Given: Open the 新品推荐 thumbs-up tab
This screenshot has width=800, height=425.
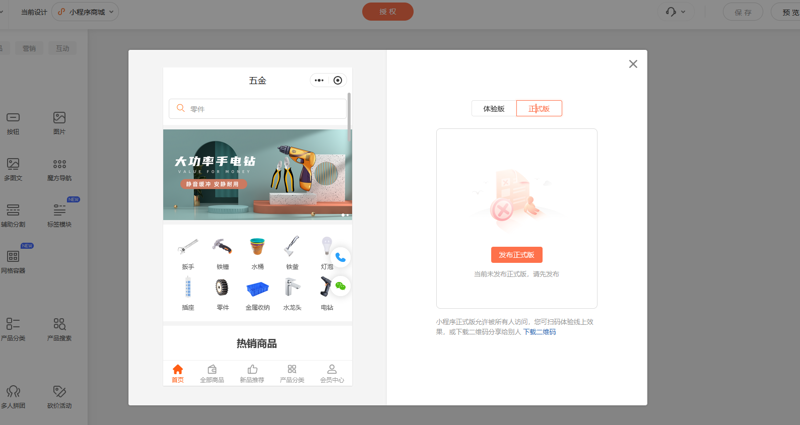Looking at the screenshot, I should [252, 373].
